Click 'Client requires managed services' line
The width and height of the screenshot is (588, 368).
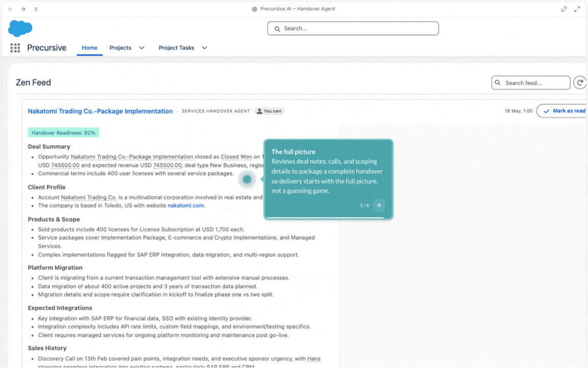tap(163, 335)
